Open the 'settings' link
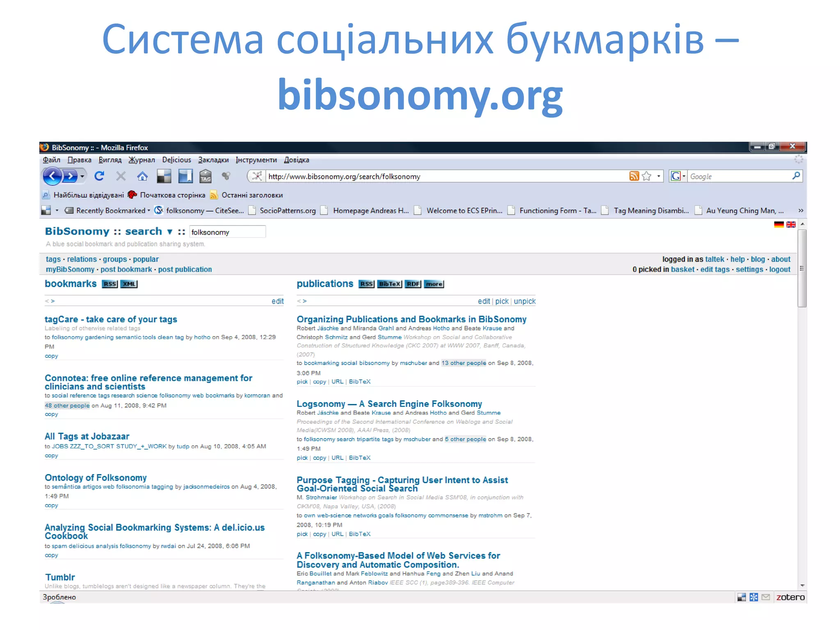 [749, 269]
